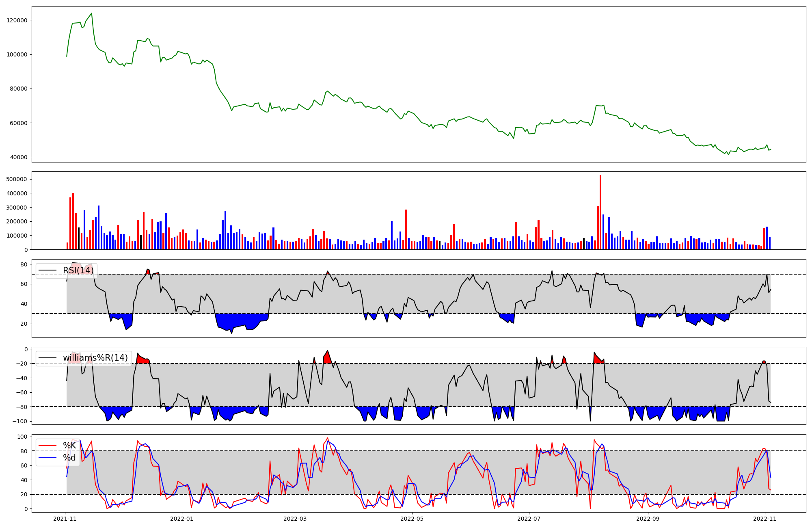812x528 pixels.
Task: Click the 2022-11 x-axis date label
Action: coord(765,519)
